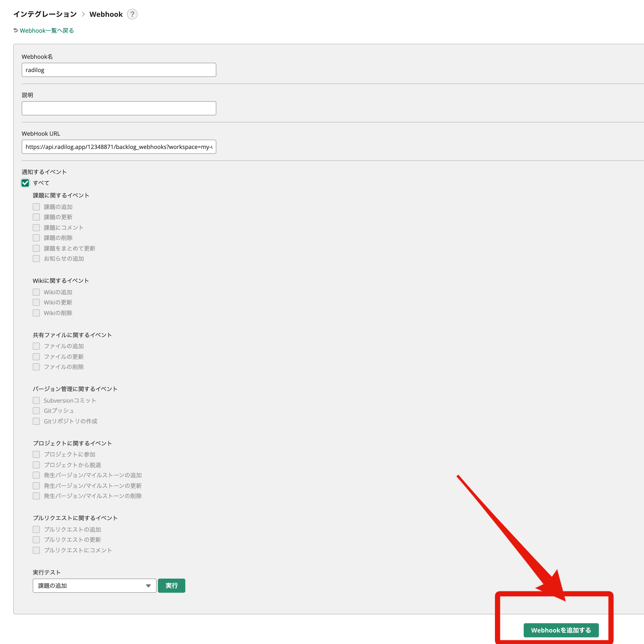
Task: Toggle the Wikiの更新 checkbox
Action: [x=36, y=302]
